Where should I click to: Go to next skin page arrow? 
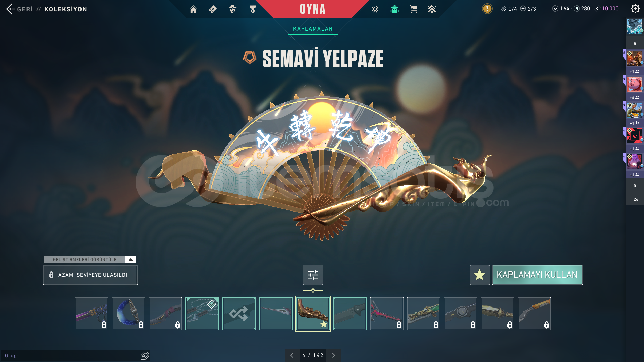point(333,355)
